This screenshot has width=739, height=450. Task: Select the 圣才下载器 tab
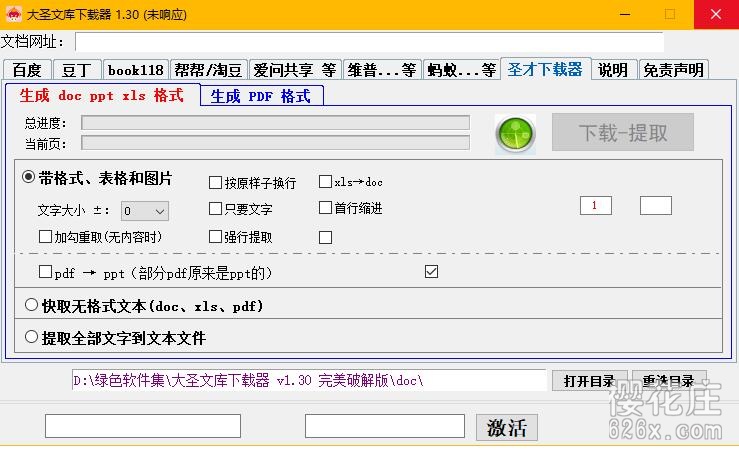pos(545,69)
